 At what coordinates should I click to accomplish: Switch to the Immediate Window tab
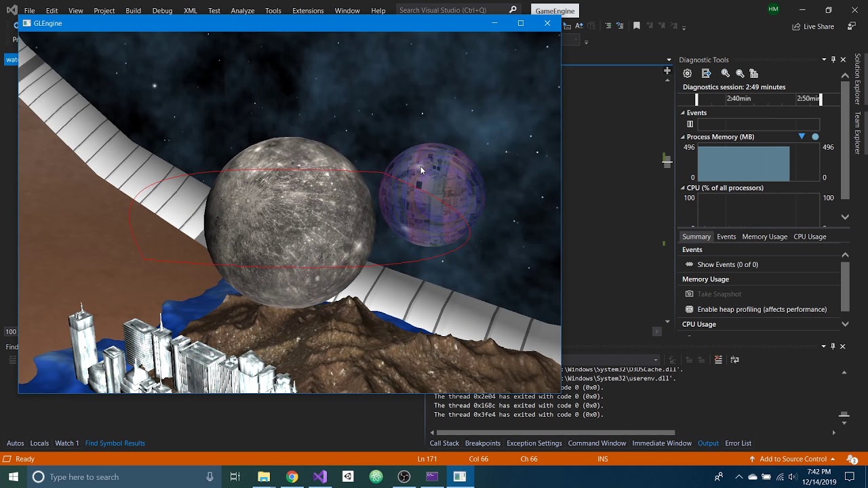(662, 443)
